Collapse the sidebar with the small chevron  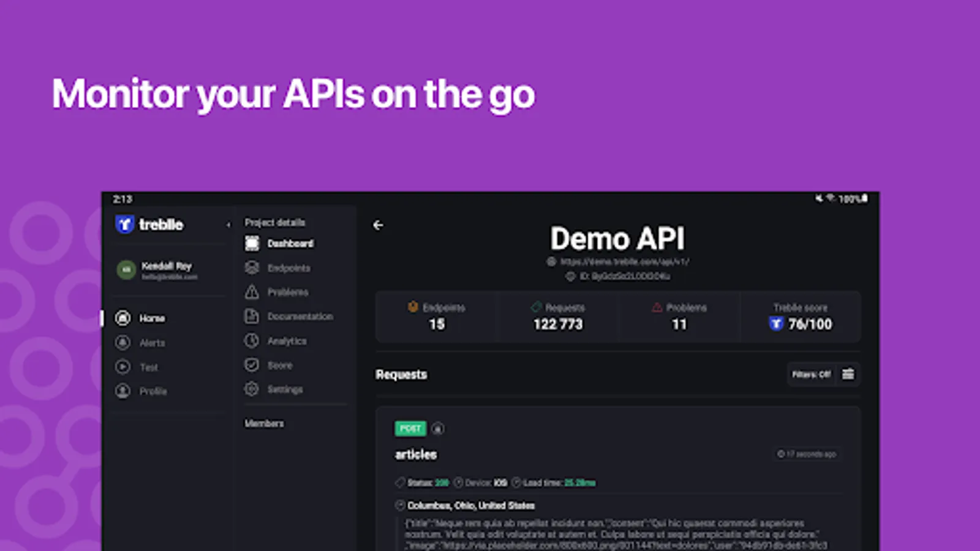point(228,225)
